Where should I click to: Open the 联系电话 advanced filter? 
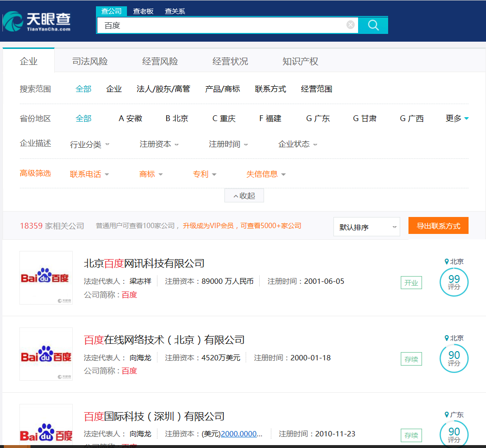89,174
